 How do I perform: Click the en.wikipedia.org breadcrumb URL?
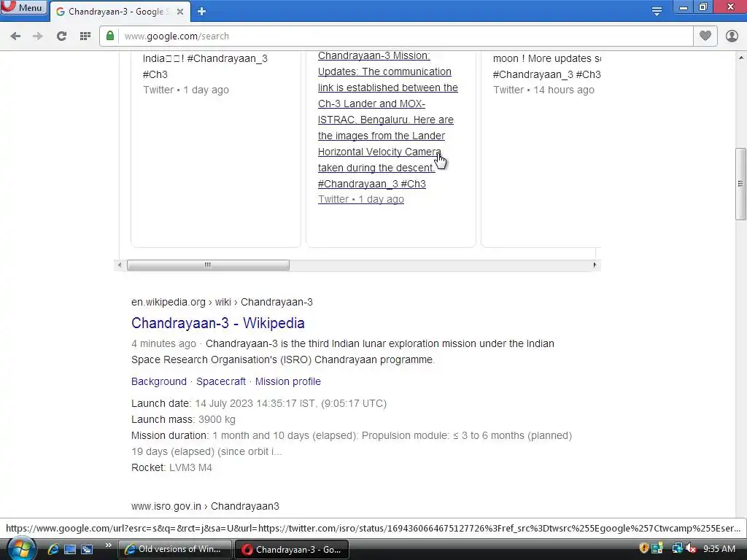point(222,302)
